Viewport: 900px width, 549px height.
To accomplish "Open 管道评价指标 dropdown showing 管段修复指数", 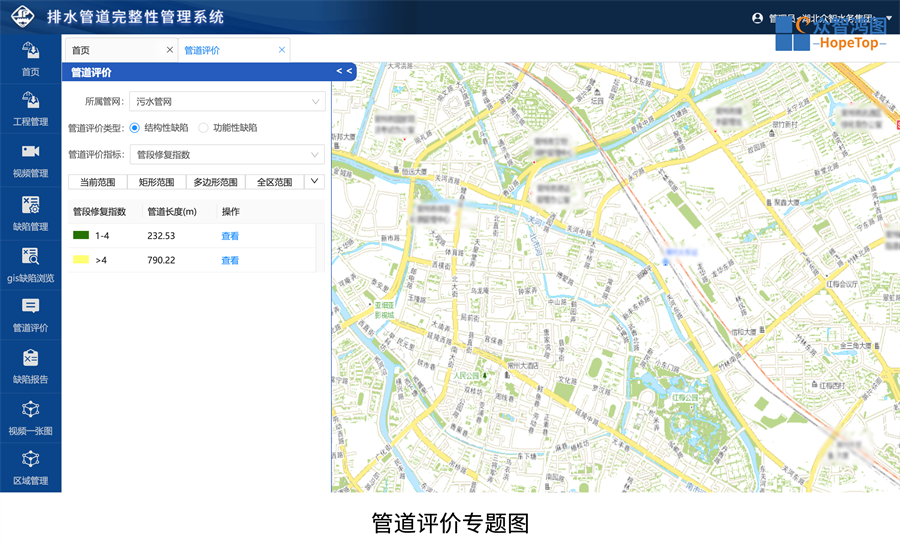I will [227, 154].
